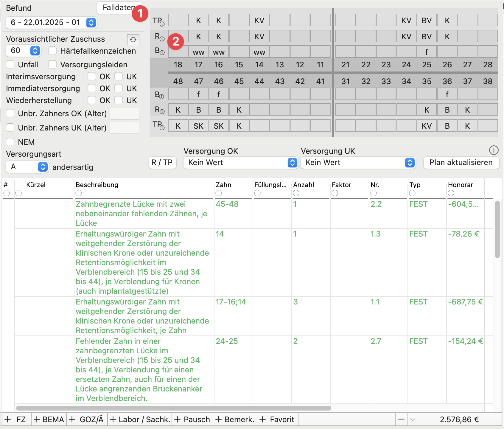Viewport: 504px width, 429px height.
Task: Click Honorar value -687,75 €
Action: click(x=465, y=302)
